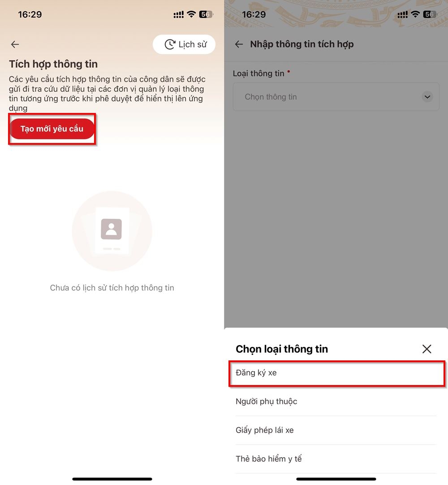The height and width of the screenshot is (485, 448).
Task: Open the Chọn thông tin dropdown field
Action: 336,97
